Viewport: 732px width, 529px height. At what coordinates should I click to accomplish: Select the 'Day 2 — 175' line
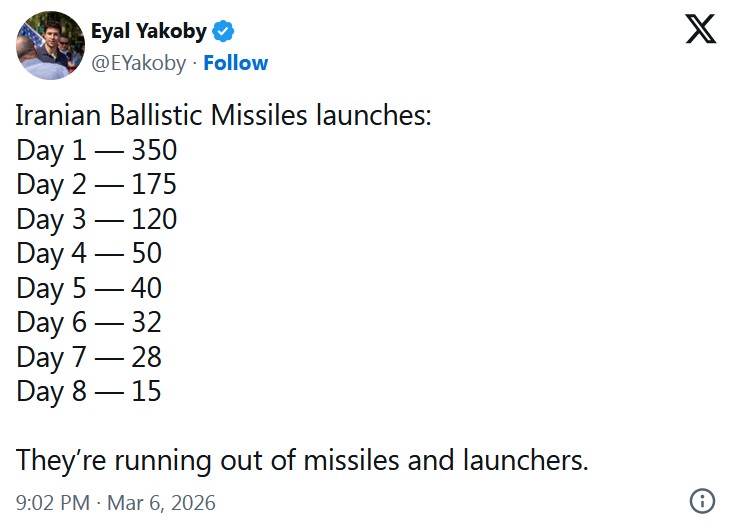97,185
